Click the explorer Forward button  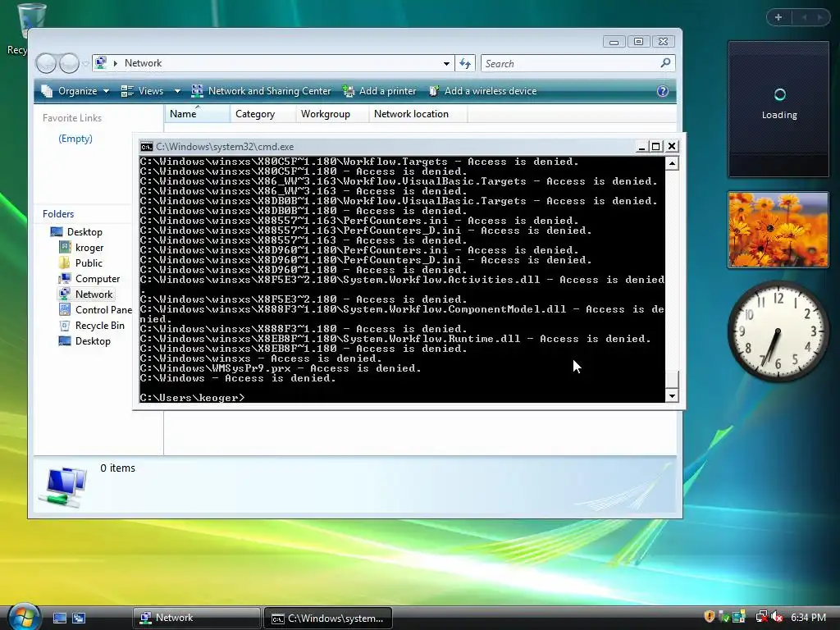click(69, 64)
